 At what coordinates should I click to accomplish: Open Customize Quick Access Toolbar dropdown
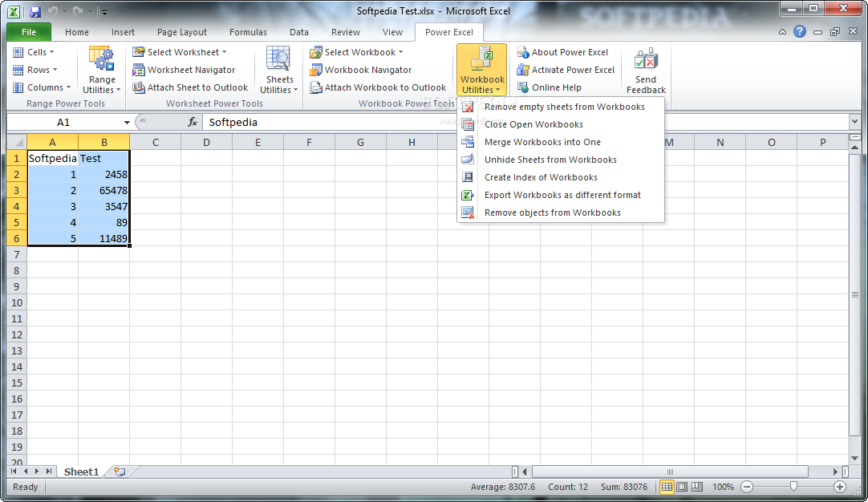[x=104, y=11]
